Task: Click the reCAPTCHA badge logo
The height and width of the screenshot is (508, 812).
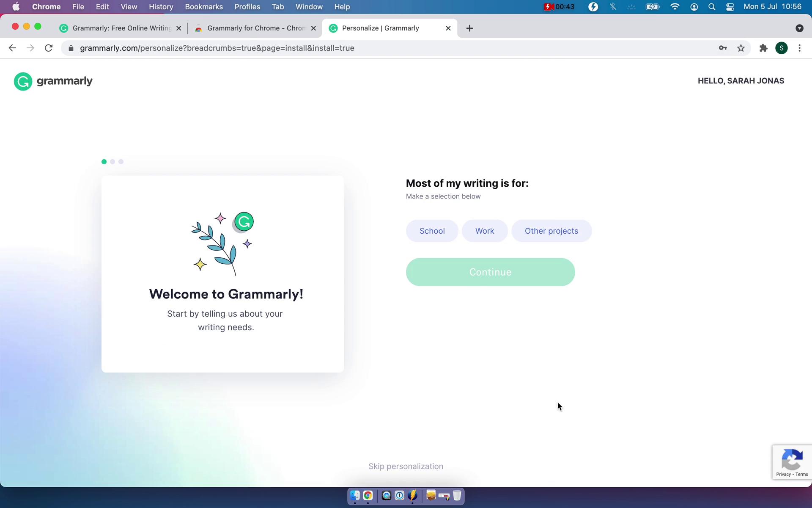Action: pyautogui.click(x=792, y=459)
